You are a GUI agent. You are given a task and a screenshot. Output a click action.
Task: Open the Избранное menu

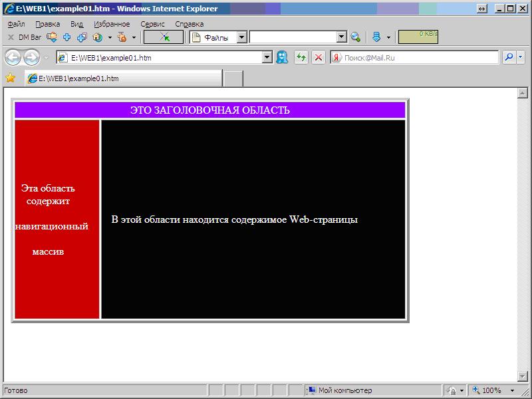click(112, 24)
